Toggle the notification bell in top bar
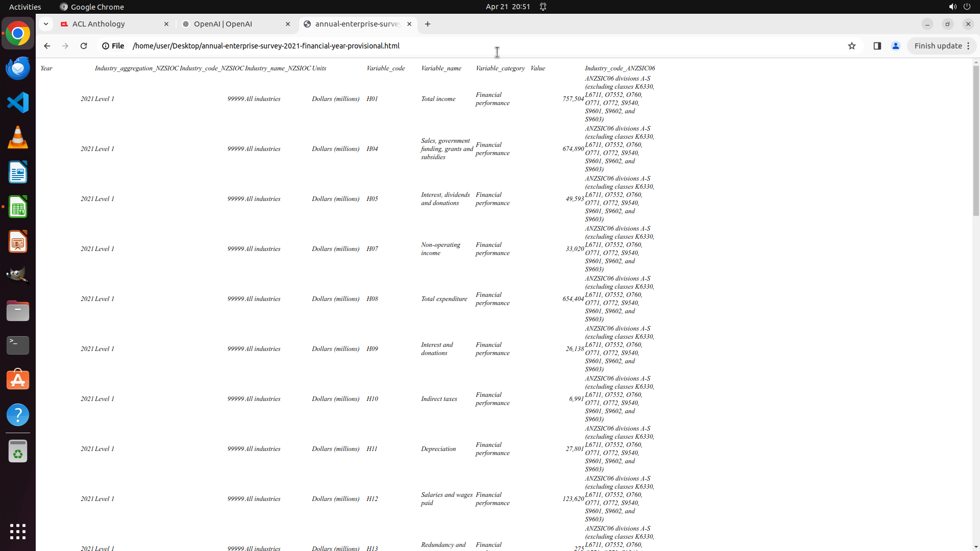Viewport: 980px width, 551px height. (x=543, y=7)
